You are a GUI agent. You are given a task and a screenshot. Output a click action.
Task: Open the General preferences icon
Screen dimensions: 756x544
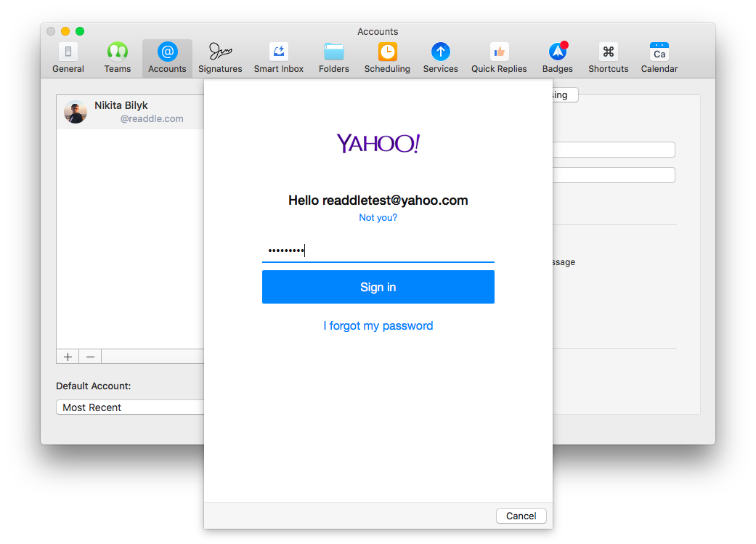point(68,57)
